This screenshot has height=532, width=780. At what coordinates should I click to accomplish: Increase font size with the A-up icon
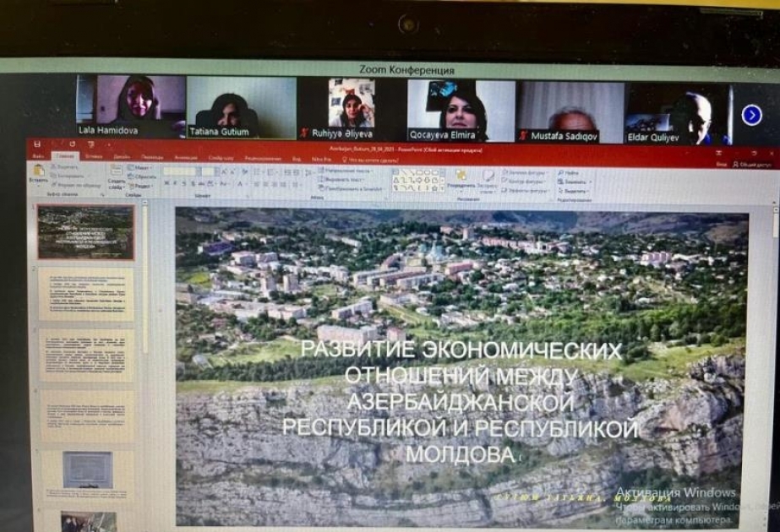(224, 171)
